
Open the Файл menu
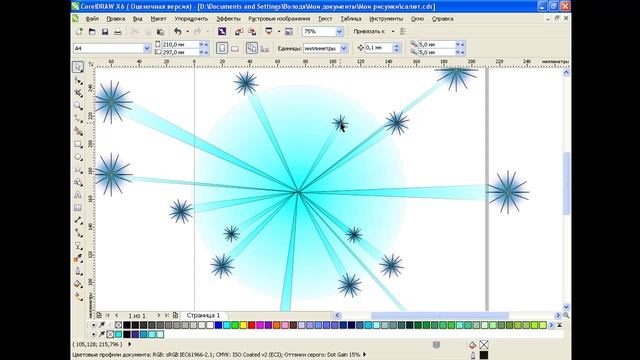click(92, 19)
